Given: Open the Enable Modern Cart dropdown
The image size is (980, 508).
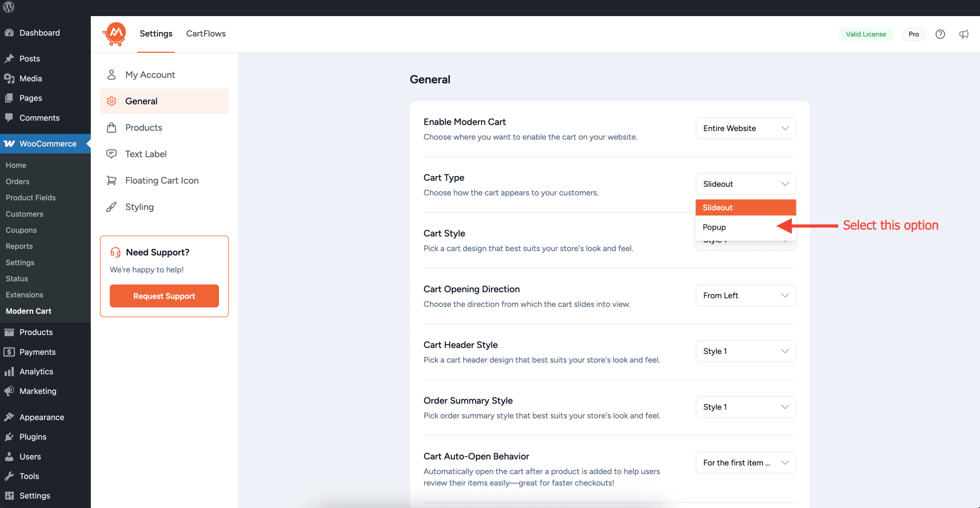Looking at the screenshot, I should click(745, 128).
